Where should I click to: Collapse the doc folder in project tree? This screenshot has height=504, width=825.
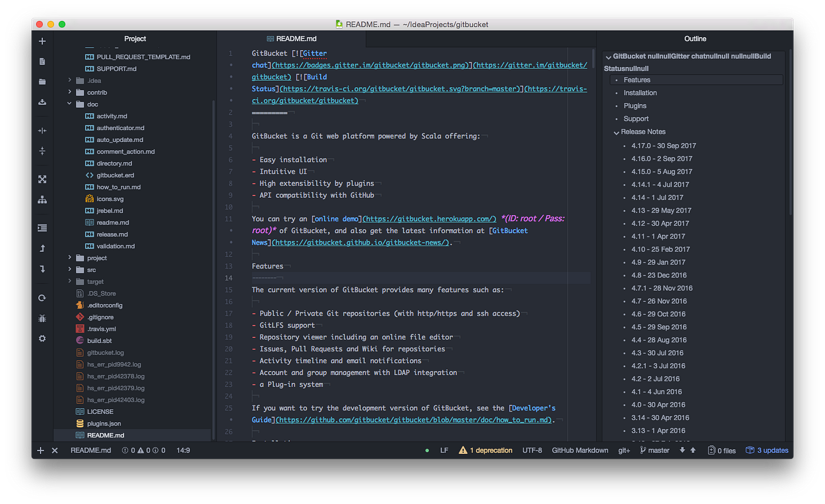click(x=70, y=104)
